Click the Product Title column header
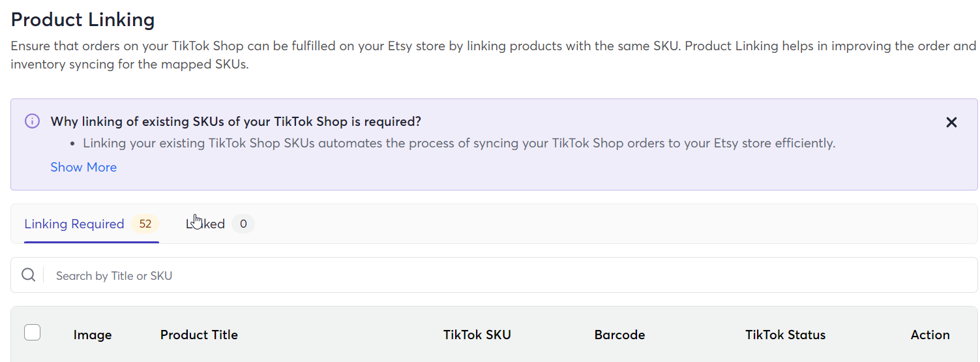The width and height of the screenshot is (980, 362). pos(199,335)
